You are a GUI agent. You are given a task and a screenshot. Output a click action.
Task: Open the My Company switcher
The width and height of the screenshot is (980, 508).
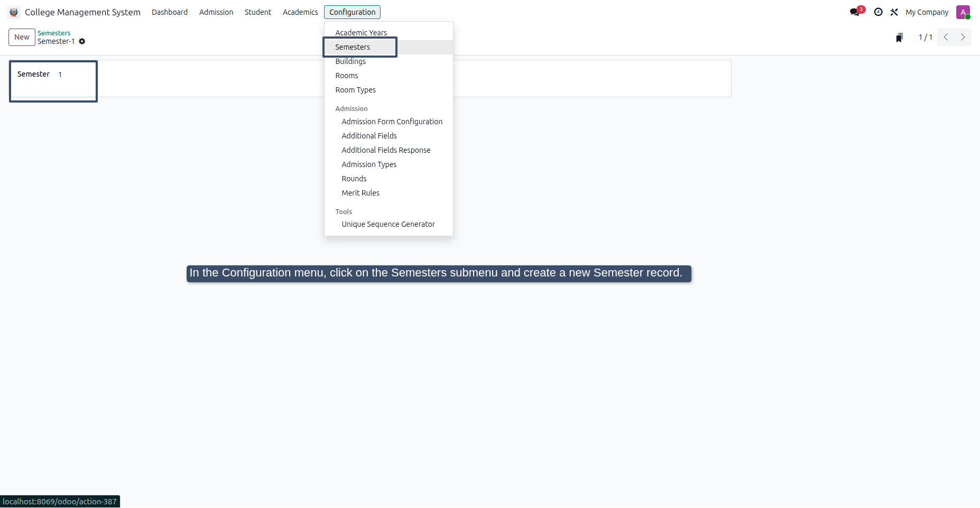point(927,12)
